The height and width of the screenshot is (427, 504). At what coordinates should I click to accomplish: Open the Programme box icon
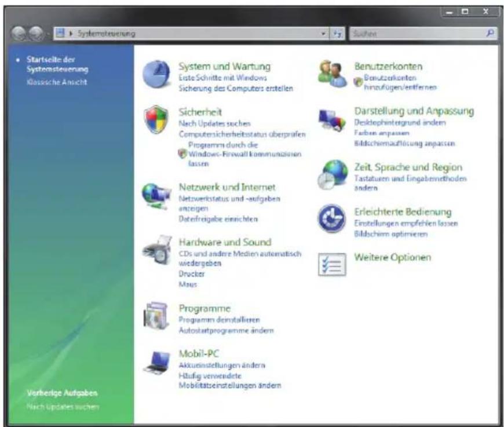(x=156, y=316)
